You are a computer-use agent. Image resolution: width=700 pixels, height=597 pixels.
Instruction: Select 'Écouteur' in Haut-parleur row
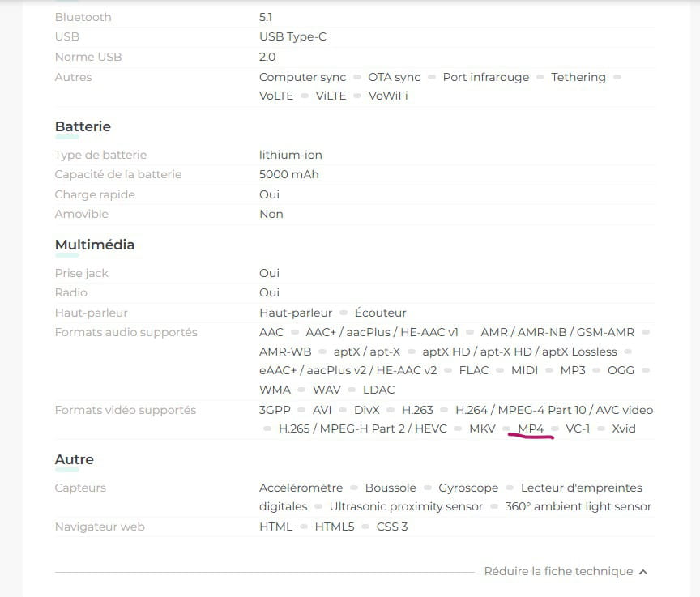[380, 313]
